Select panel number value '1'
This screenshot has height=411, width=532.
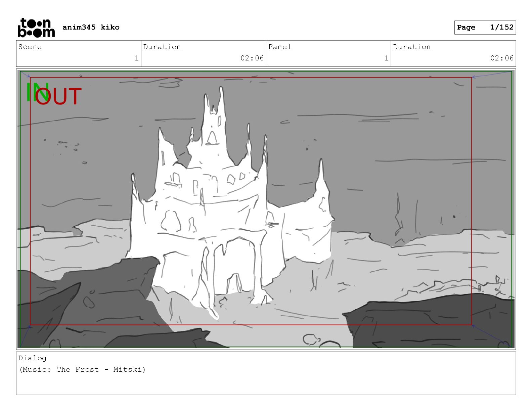[x=386, y=58]
